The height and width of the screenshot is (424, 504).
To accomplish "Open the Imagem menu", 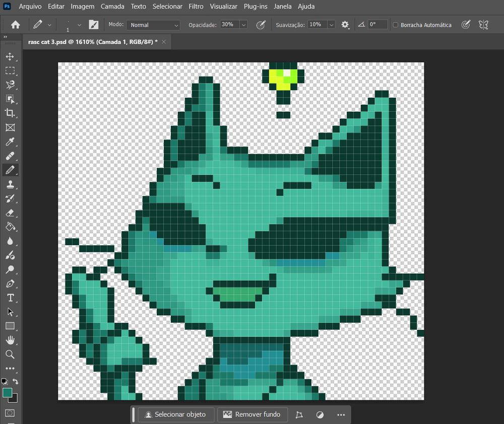I will pos(83,7).
